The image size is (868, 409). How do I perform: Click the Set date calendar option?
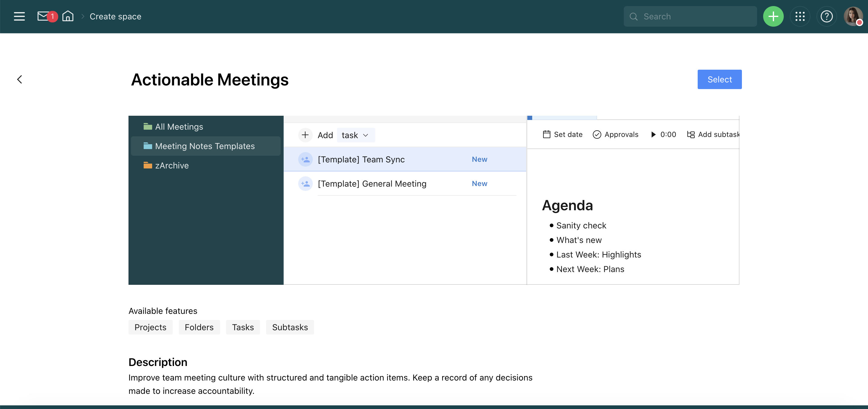click(x=563, y=135)
